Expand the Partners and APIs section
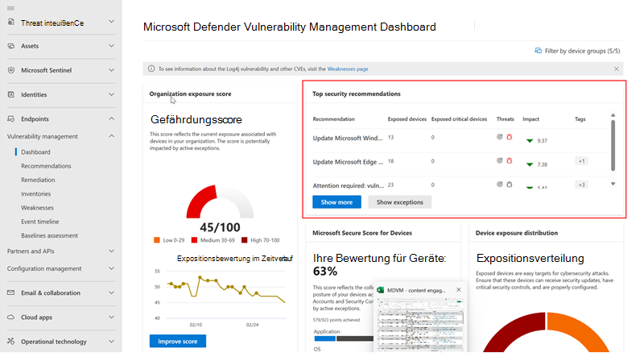644x353 pixels. [111, 251]
